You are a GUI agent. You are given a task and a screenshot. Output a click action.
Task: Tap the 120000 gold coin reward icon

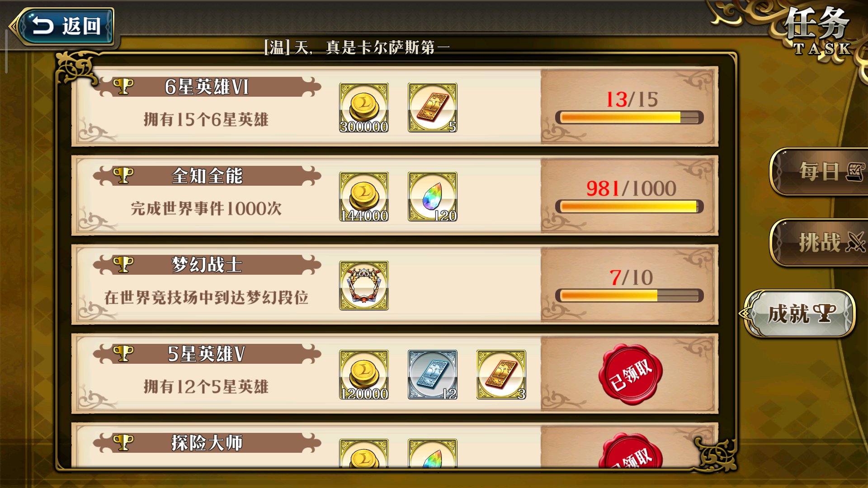[x=364, y=375]
